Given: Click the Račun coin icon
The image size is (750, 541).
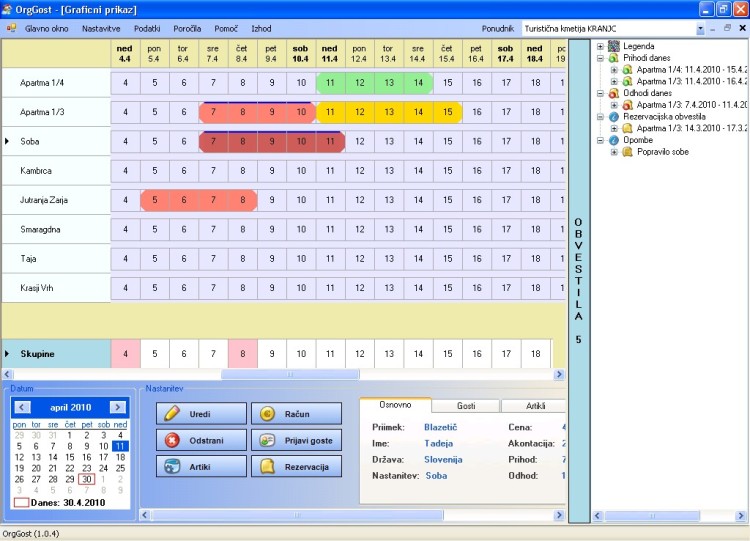Looking at the screenshot, I should click(267, 413).
